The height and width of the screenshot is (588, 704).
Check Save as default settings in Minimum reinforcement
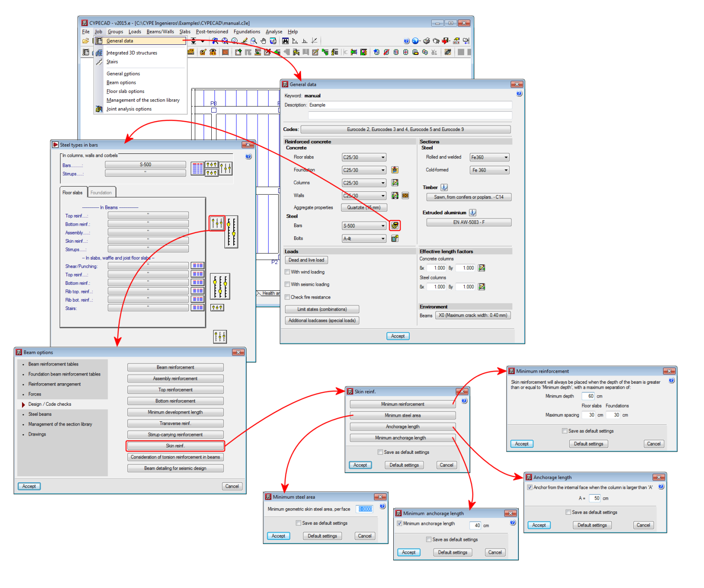[565, 431]
